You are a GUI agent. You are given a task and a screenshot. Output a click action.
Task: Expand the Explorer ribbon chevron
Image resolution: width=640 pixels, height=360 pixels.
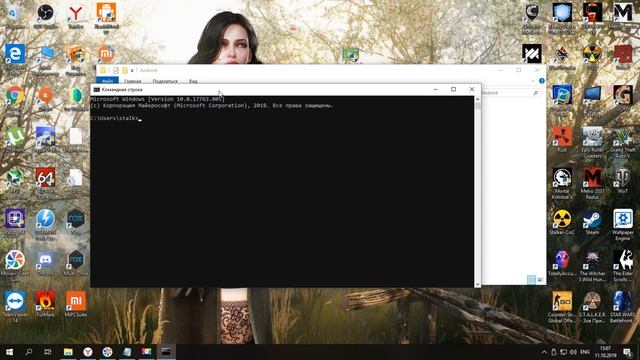click(533, 81)
